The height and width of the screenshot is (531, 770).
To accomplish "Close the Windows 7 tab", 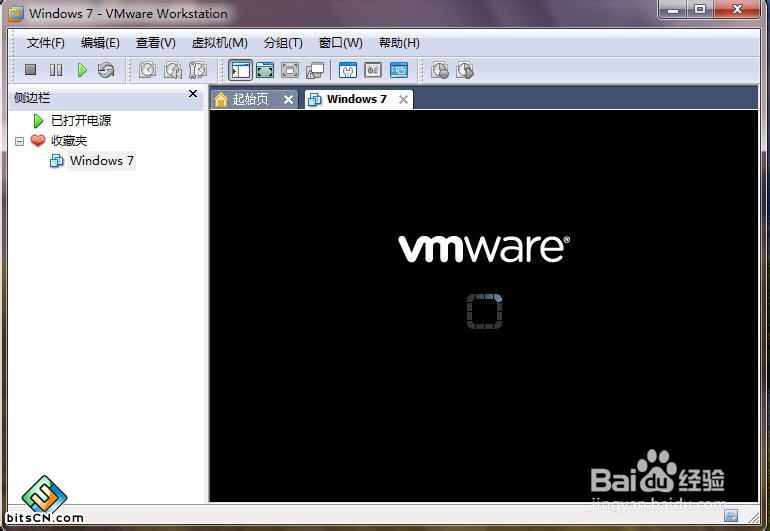I will pyautogui.click(x=403, y=100).
